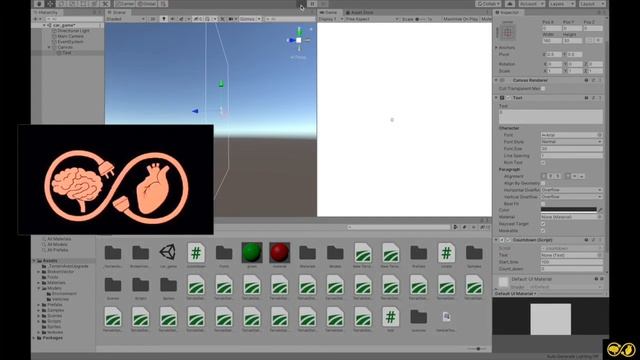
Task: Select EventSystem in the Hierarchy
Action: (70, 42)
